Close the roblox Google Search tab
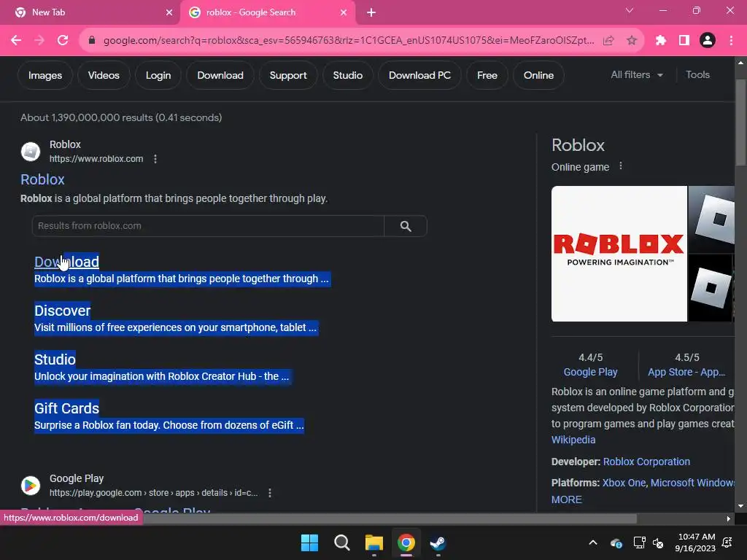This screenshot has height=560, width=747. (344, 12)
